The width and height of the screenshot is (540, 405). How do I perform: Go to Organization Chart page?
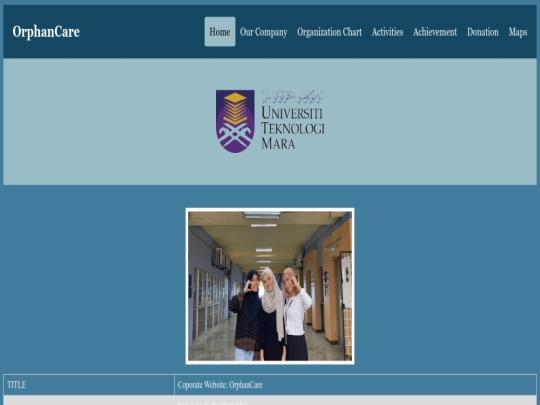(329, 32)
